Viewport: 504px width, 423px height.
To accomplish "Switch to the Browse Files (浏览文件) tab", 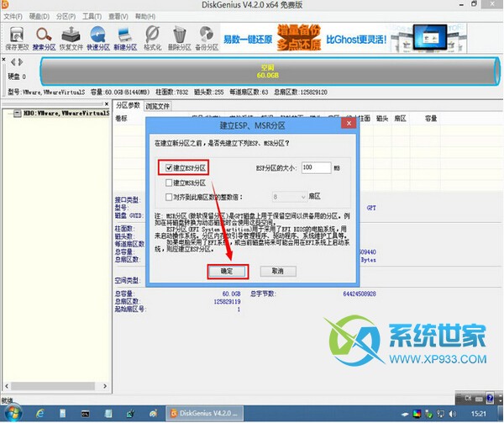I will pyautogui.click(x=157, y=106).
